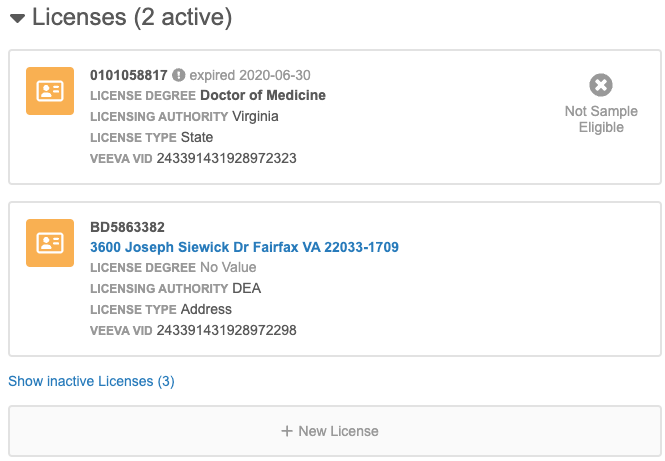Select license number 0101058817

coord(128,75)
